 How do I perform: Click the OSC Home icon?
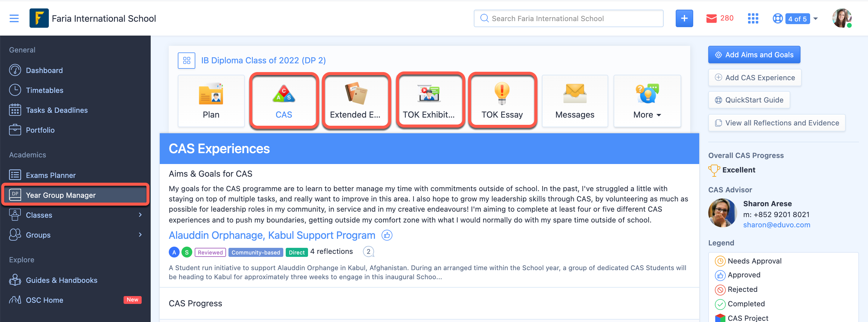pos(15,300)
